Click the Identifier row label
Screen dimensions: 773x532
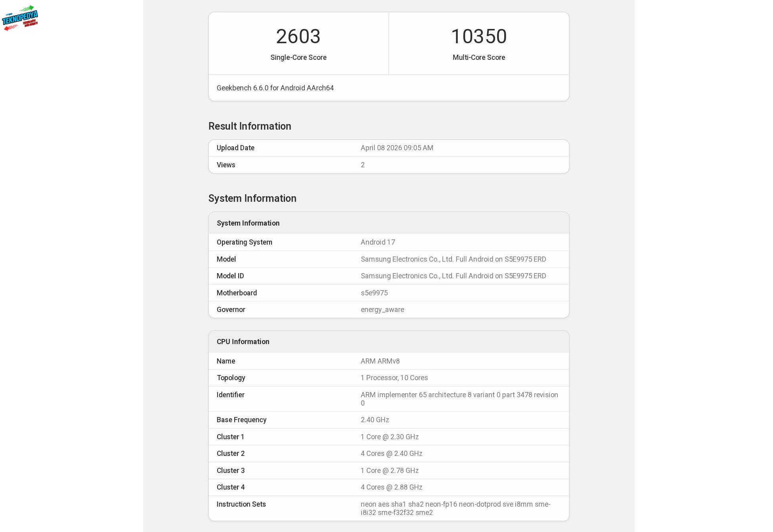pos(230,395)
